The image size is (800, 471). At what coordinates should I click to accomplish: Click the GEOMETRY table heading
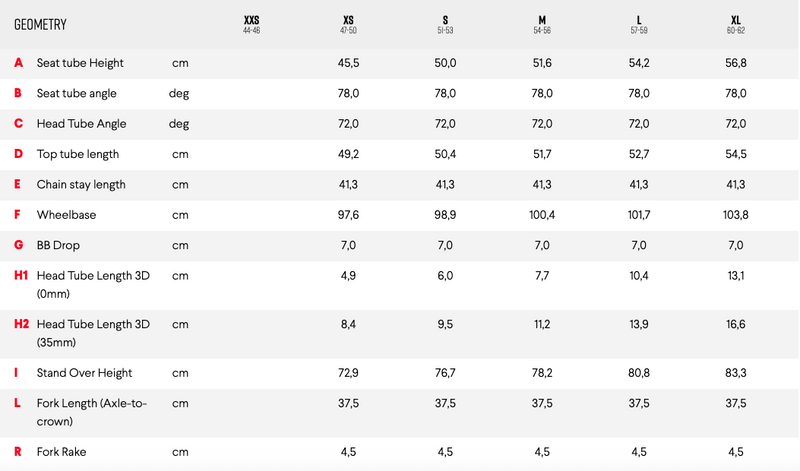coord(40,24)
